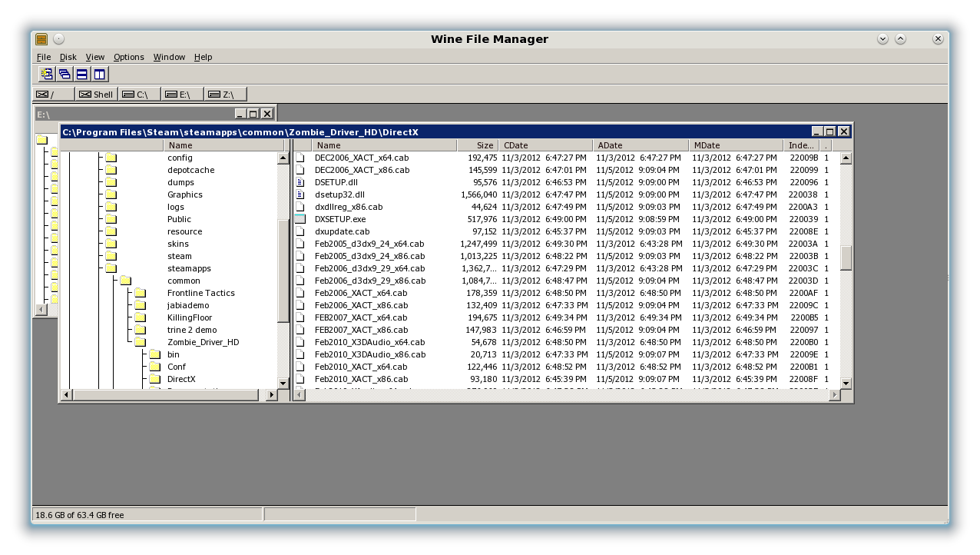Click the executable icon of DXSETUP.exe

click(x=300, y=219)
